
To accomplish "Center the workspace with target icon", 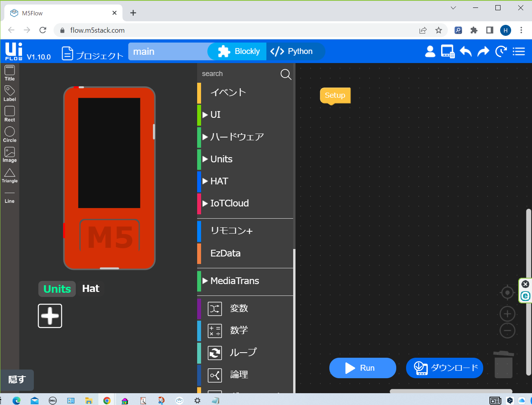I will 507,293.
